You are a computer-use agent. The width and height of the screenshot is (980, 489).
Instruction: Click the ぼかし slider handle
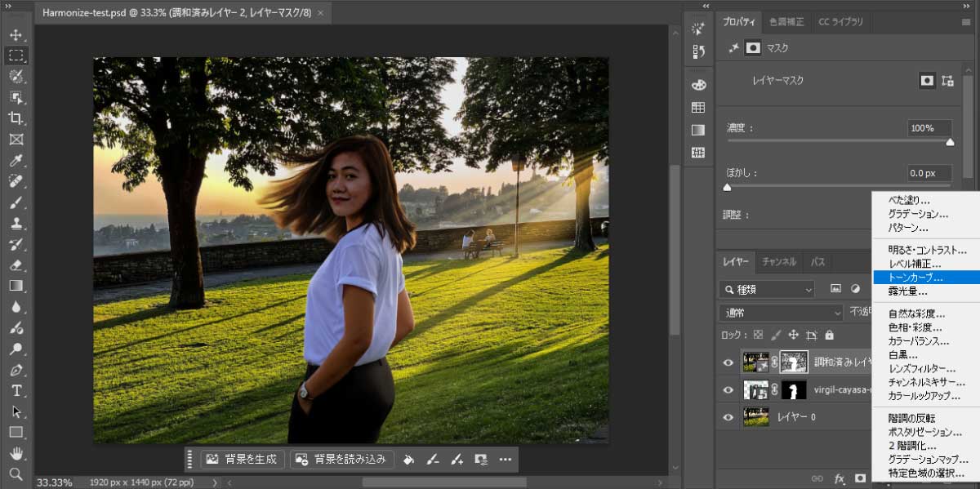coord(727,187)
